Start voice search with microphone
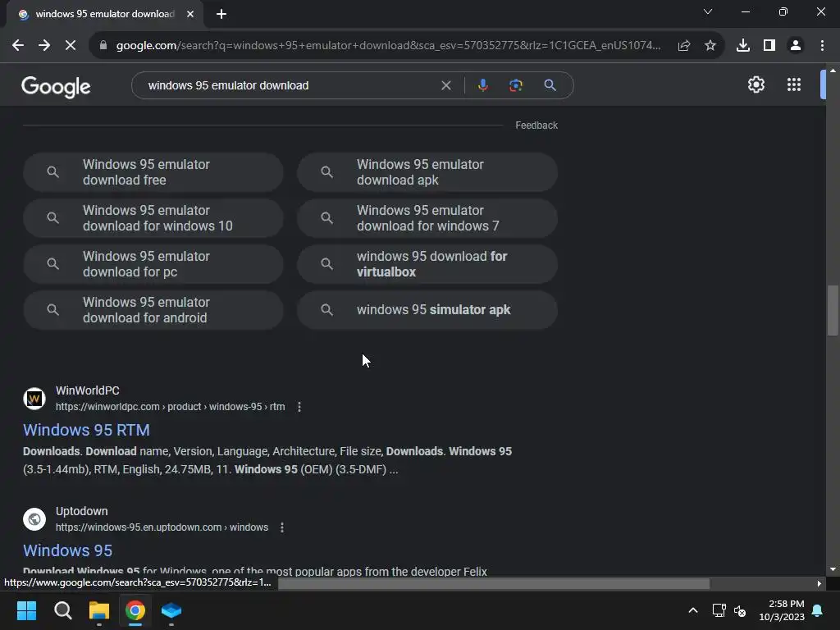 (x=482, y=85)
